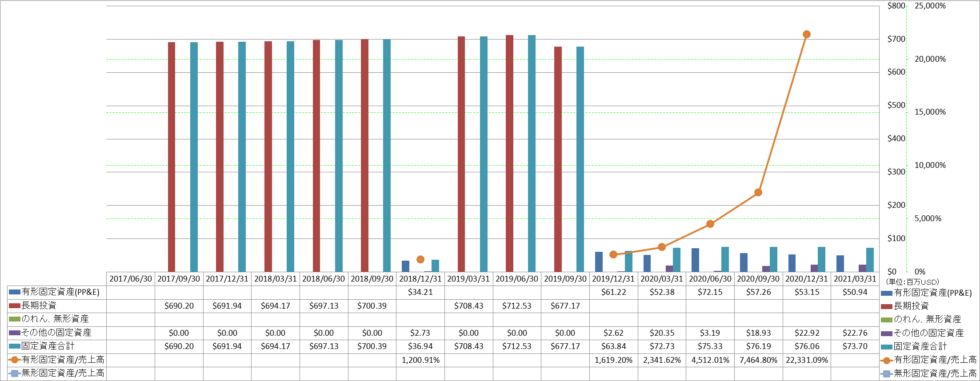Click the red 長期投資 bar for 2017/09/30
Viewport: 980px width, 381px height.
click(172, 157)
